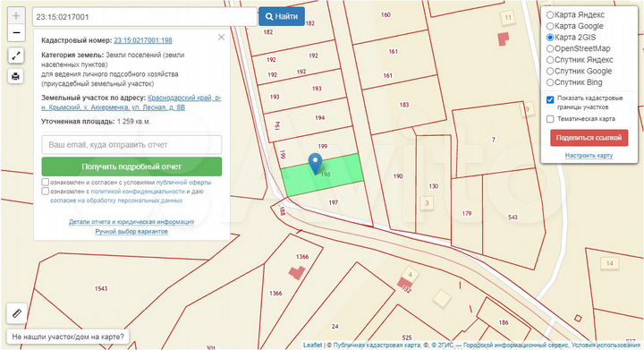Click the blue location pin marker
This screenshot has height=350, width=644.
(315, 164)
